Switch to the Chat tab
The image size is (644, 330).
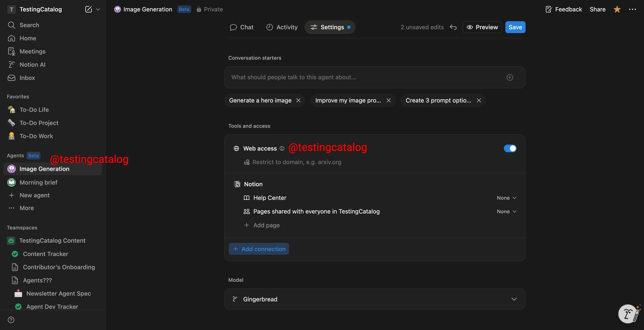coord(242,27)
